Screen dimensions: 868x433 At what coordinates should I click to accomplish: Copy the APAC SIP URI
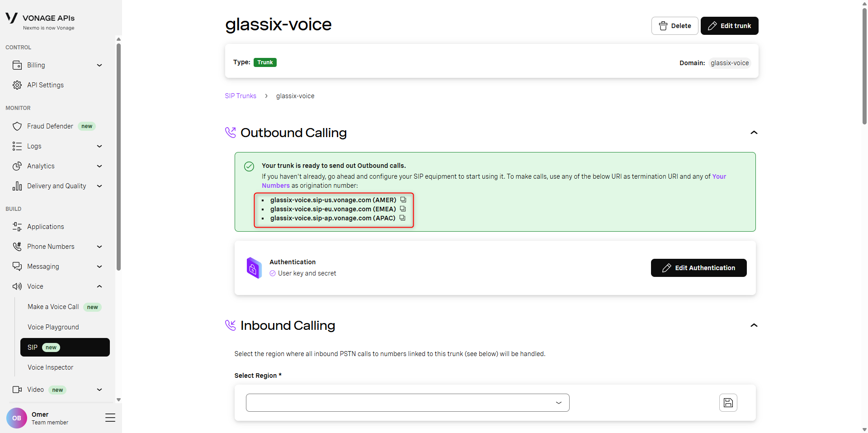(x=402, y=218)
